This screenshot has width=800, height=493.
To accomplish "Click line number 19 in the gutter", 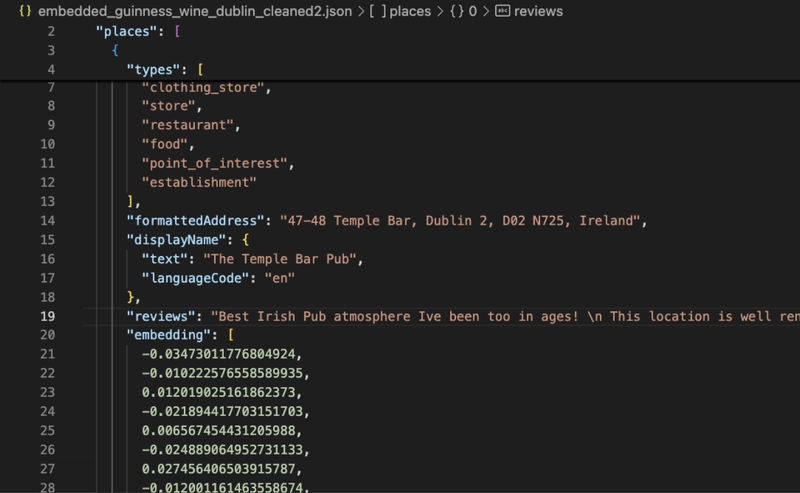I will pos(47,316).
